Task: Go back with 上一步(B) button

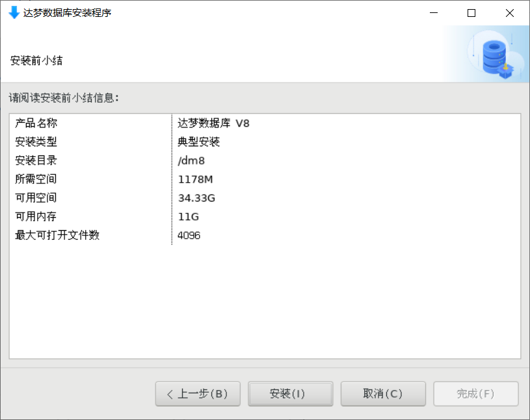Action: [198, 393]
